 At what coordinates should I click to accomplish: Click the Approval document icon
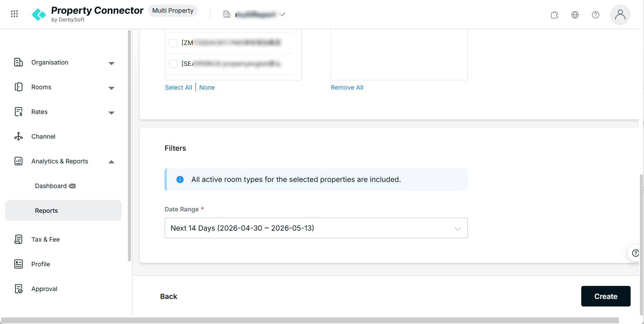tap(19, 289)
